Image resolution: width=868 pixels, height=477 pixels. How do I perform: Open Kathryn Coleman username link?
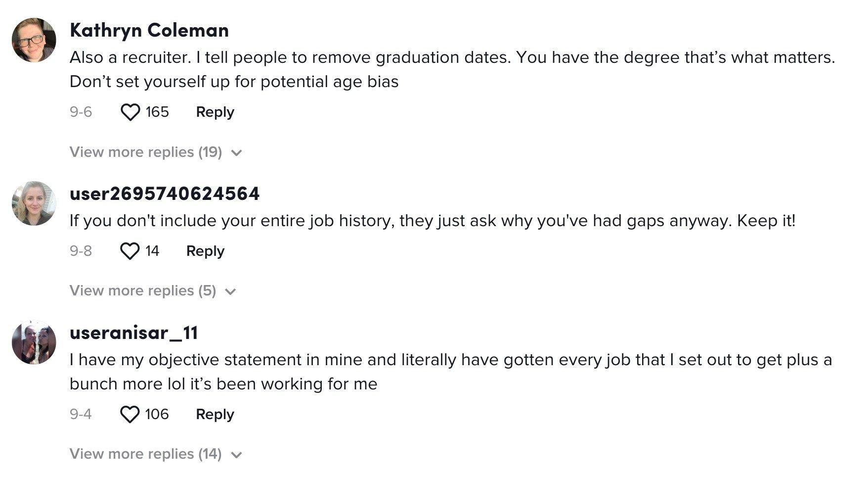pyautogui.click(x=149, y=31)
